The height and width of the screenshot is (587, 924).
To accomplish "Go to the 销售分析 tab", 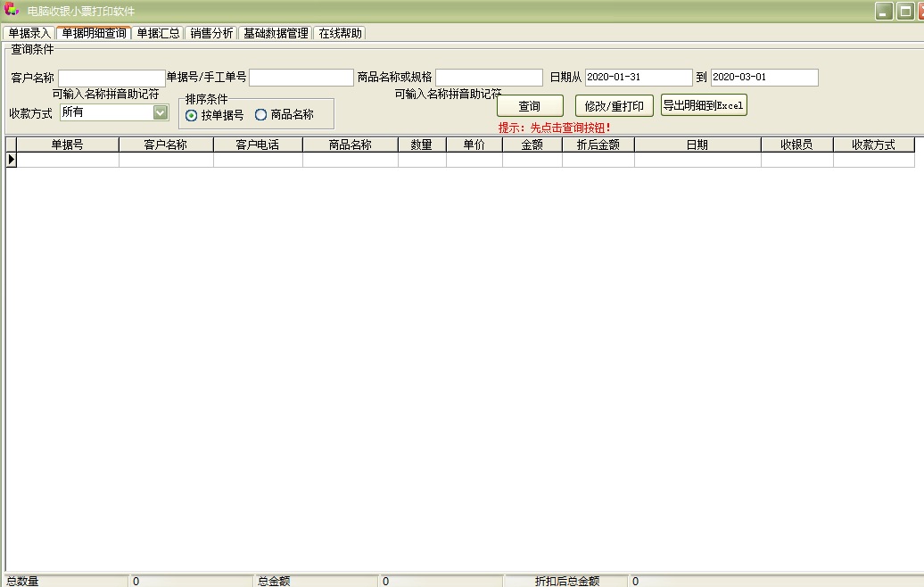I will (x=211, y=33).
